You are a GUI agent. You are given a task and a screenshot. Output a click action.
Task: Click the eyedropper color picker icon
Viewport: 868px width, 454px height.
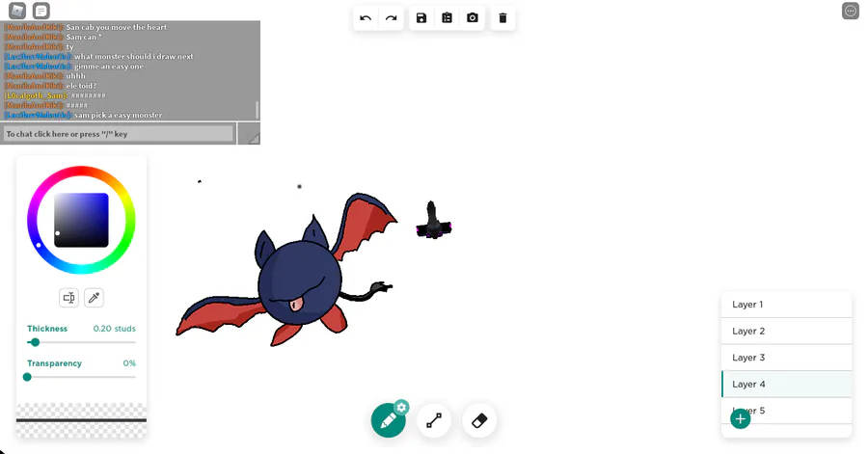click(95, 298)
